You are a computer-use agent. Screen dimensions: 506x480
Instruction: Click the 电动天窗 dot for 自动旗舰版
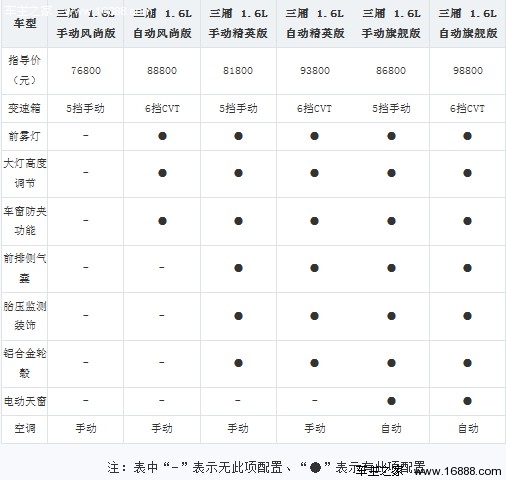[467, 401]
